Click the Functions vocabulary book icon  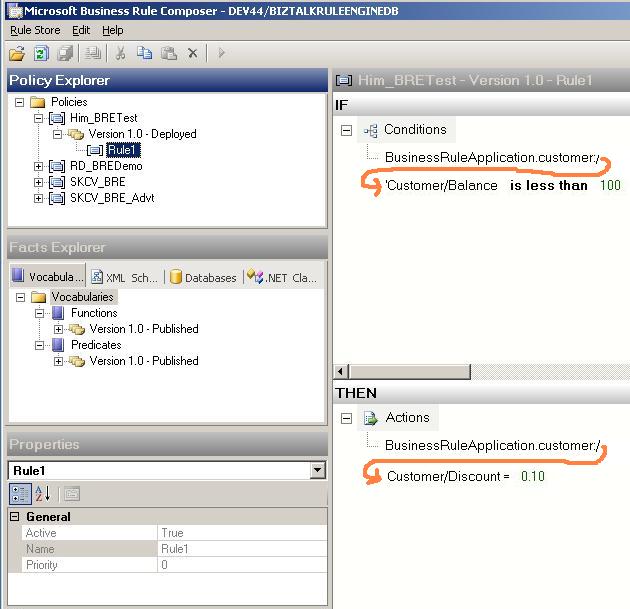point(58,313)
